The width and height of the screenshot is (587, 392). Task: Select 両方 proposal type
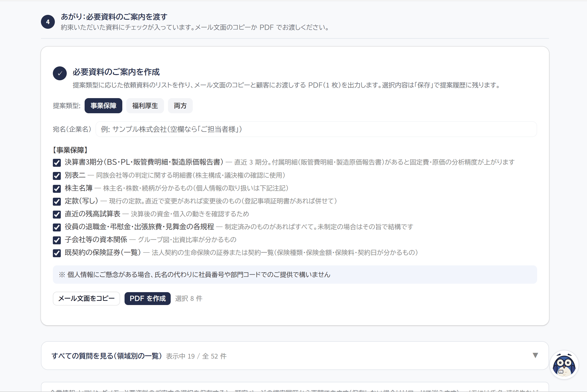pyautogui.click(x=180, y=106)
